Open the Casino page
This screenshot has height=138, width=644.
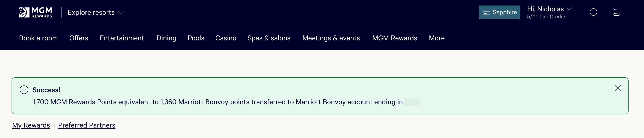226,38
